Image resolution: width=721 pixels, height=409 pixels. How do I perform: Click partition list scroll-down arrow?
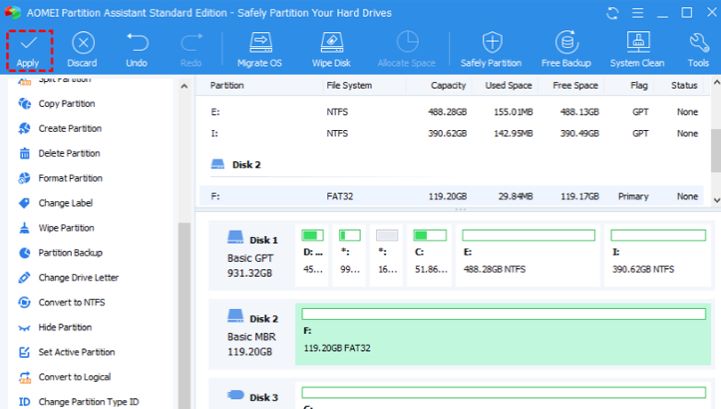pyautogui.click(x=716, y=200)
